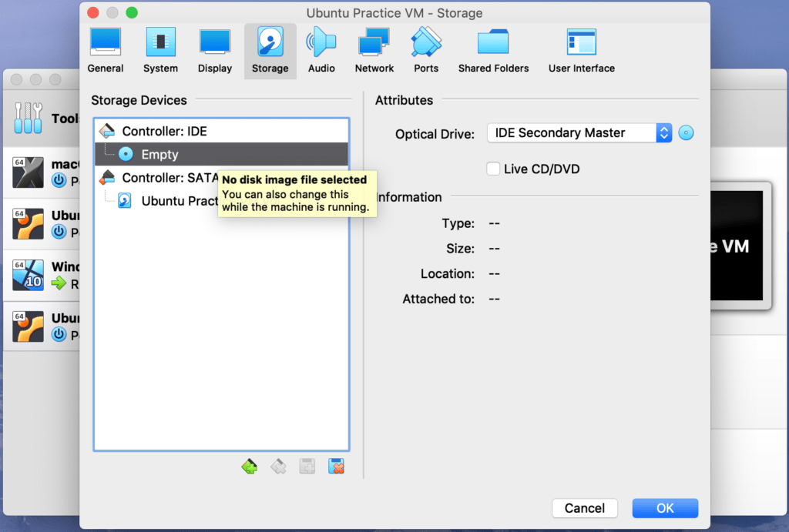Viewport: 789px width, 532px height.
Task: Click the VM preview thumbnail in manager window
Action: [x=740, y=246]
